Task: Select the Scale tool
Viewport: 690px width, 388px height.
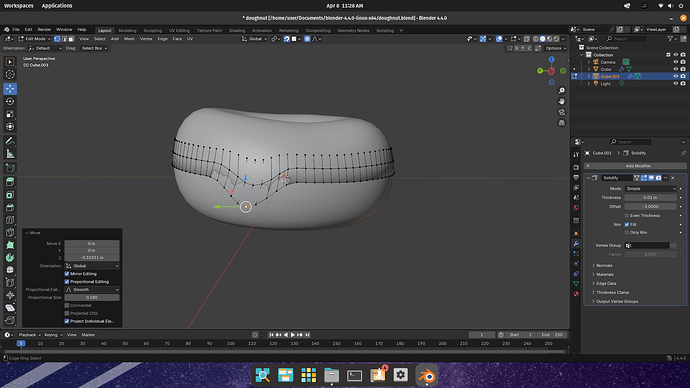Action: (10, 114)
